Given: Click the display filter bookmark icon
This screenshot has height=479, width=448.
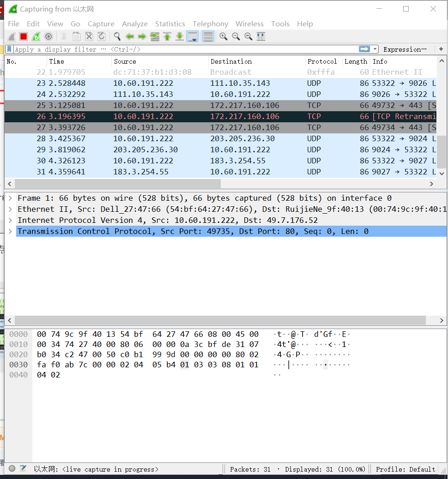Looking at the screenshot, I should (x=10, y=49).
